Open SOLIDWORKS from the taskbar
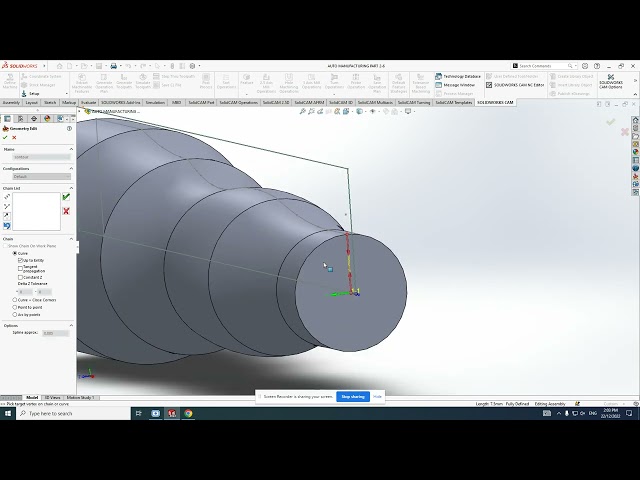The width and height of the screenshot is (640, 480). (172, 413)
